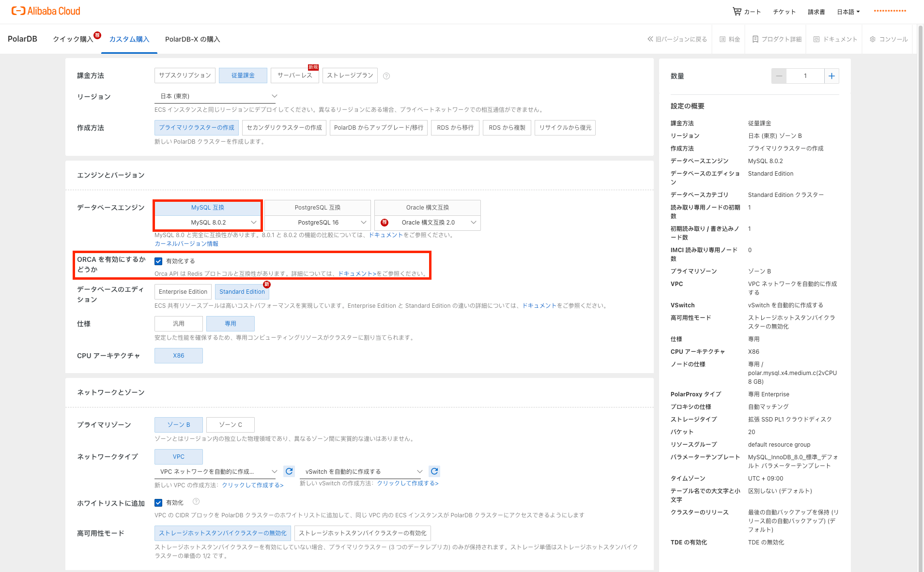Choose Standard Edition
This screenshot has height=572, width=924.
[x=242, y=292]
